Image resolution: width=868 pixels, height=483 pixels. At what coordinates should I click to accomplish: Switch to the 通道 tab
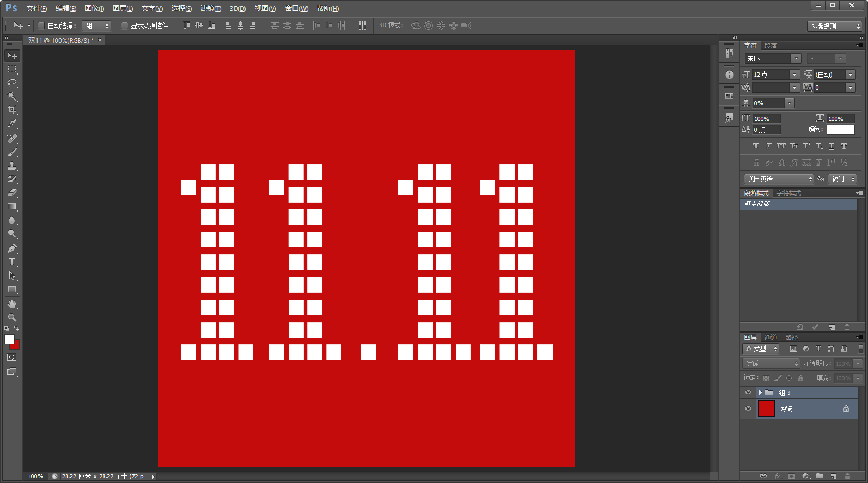(771, 338)
